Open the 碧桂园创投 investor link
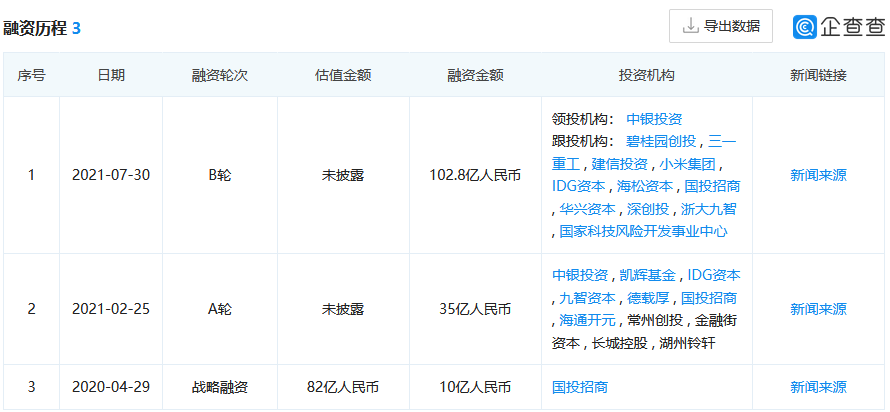The height and width of the screenshot is (412, 890). 662,141
